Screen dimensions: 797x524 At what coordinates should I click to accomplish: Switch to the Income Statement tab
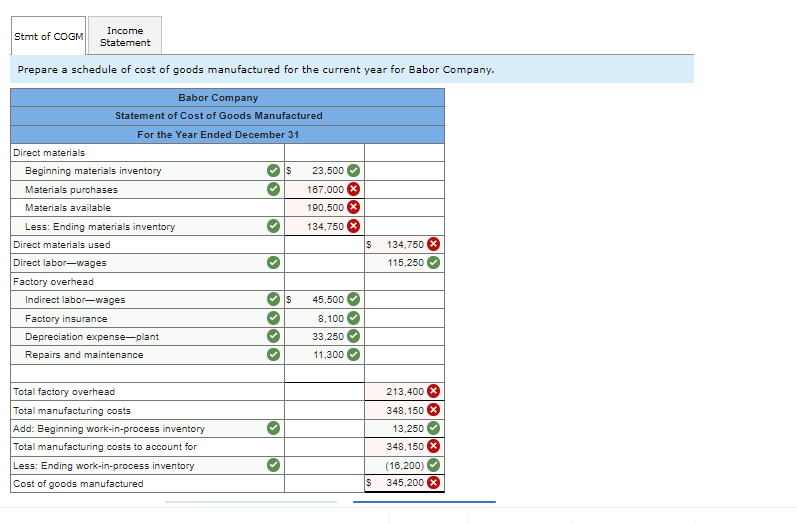click(x=125, y=36)
